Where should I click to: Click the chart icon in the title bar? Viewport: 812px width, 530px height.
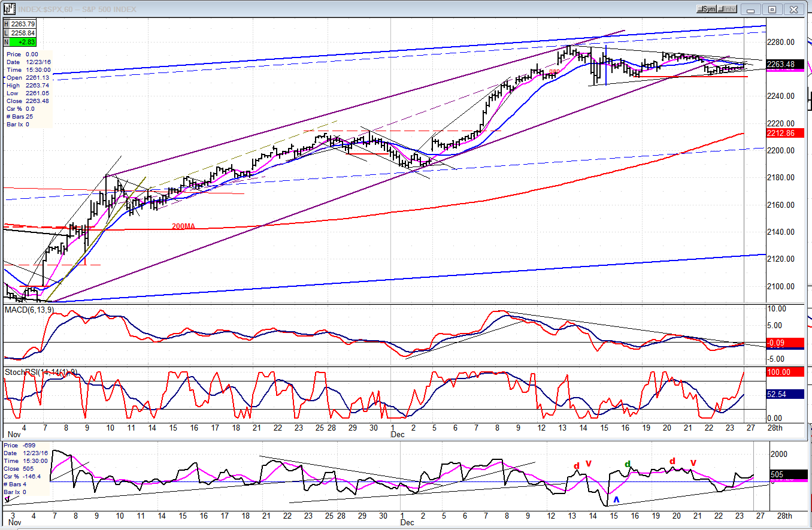pos(10,9)
